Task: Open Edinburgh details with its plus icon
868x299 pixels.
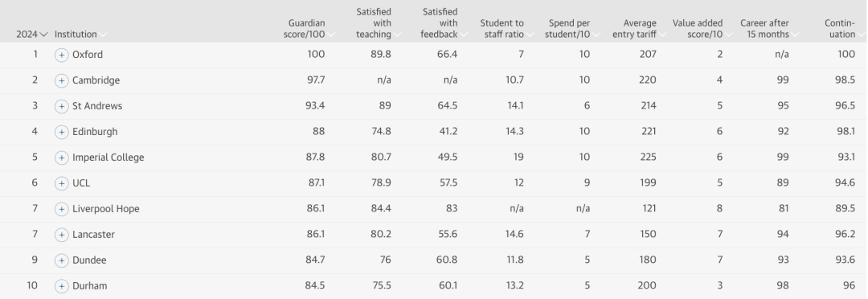Action: click(x=61, y=133)
